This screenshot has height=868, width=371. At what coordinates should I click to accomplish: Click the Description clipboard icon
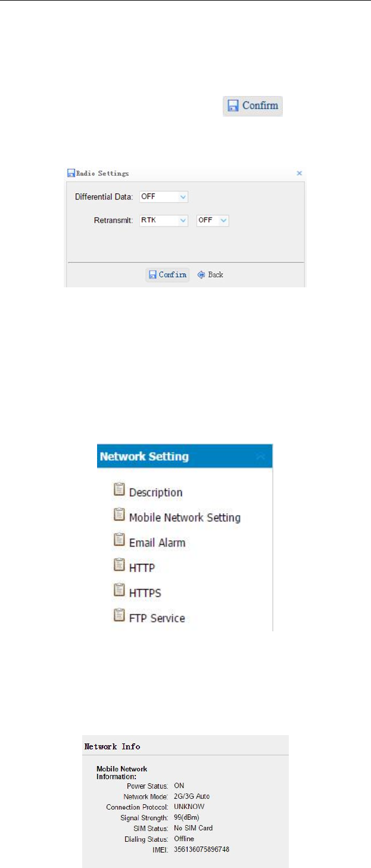click(119, 490)
